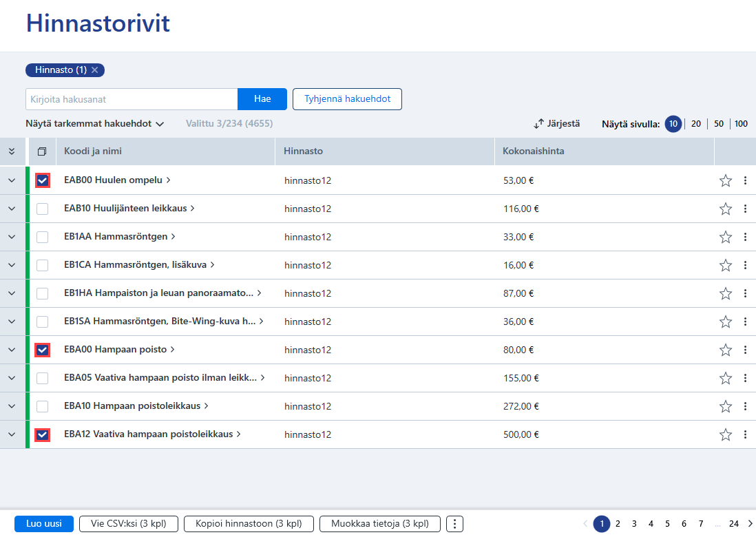Expand the EAB10 Huulijänteen leikkaus row
This screenshot has height=537, width=756.
tap(12, 209)
